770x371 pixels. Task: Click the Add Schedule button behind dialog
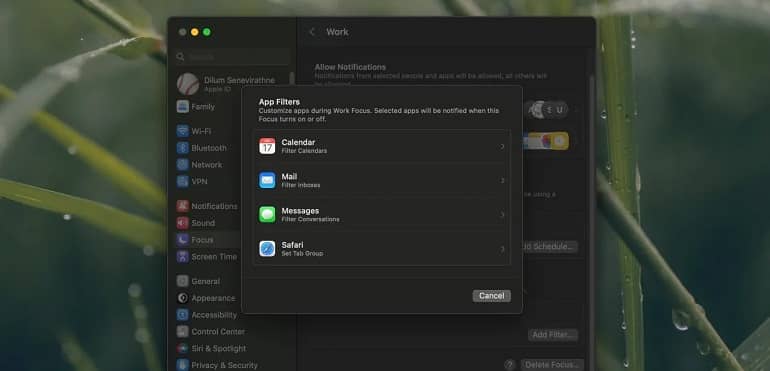pos(550,247)
